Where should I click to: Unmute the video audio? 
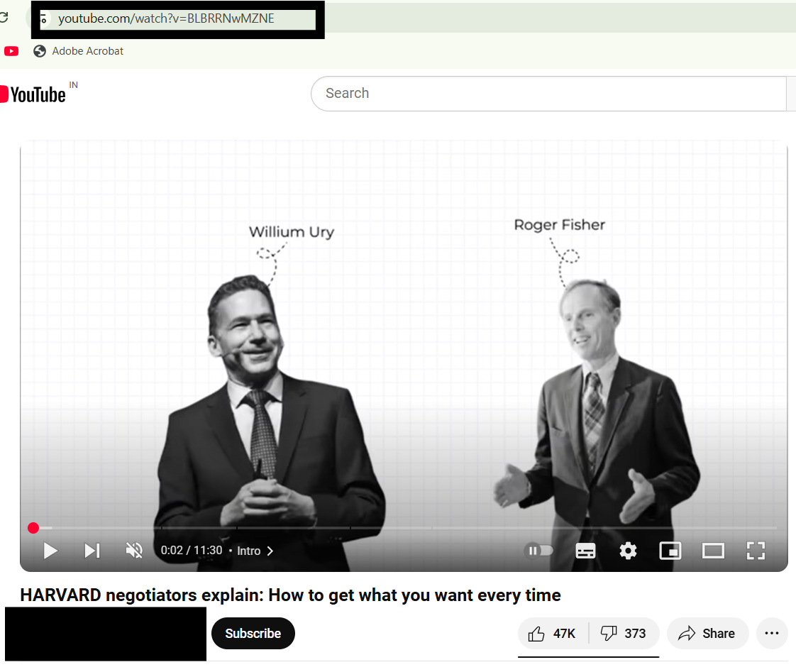134,551
